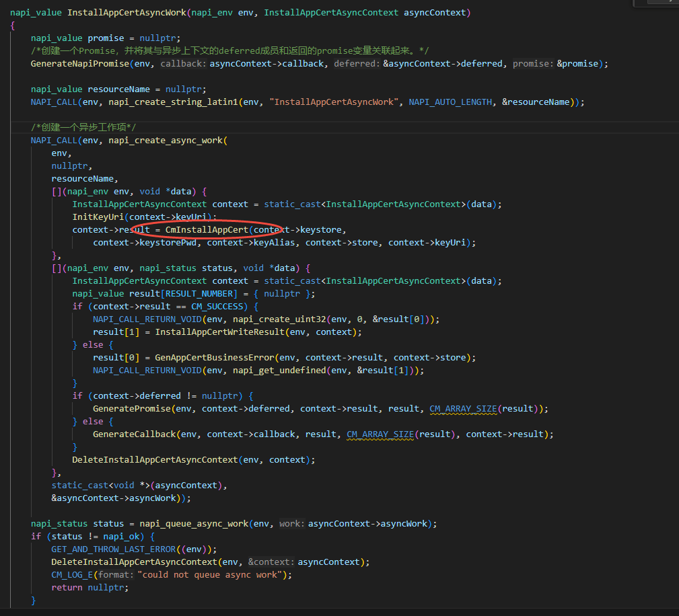
Task: Click the &asyncContext->deferred argument
Action: click(443, 64)
